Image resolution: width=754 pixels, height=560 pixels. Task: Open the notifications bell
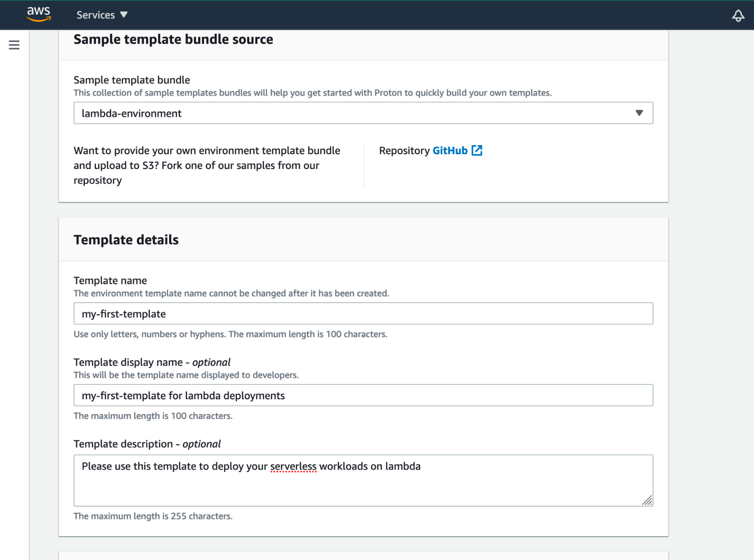[x=738, y=16]
